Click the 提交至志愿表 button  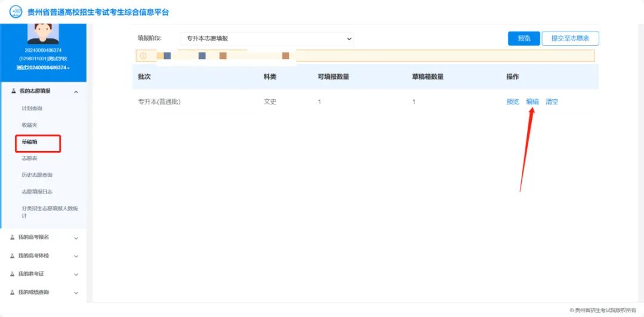tap(569, 39)
